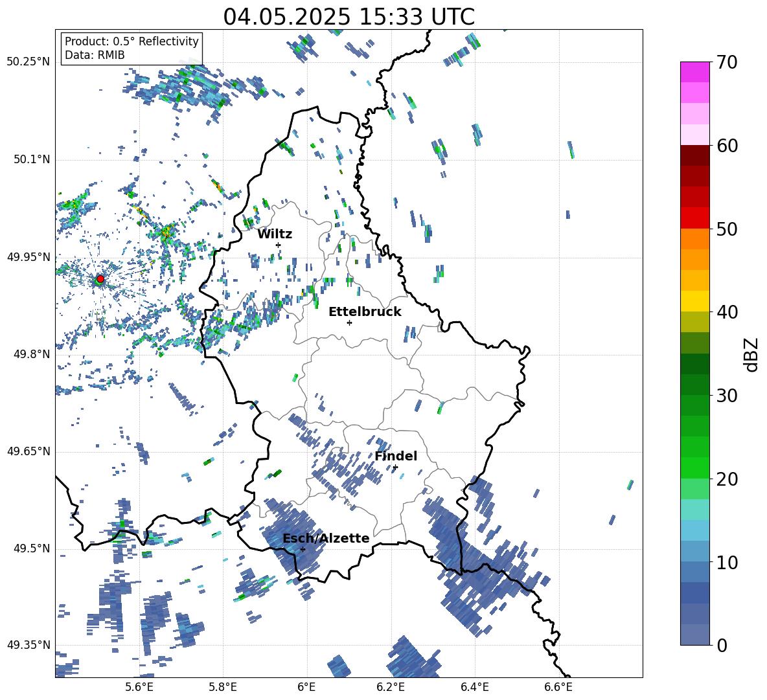The height and width of the screenshot is (700, 767).
Task: Click the 6.2°E longitude label
Action: pyautogui.click(x=391, y=688)
